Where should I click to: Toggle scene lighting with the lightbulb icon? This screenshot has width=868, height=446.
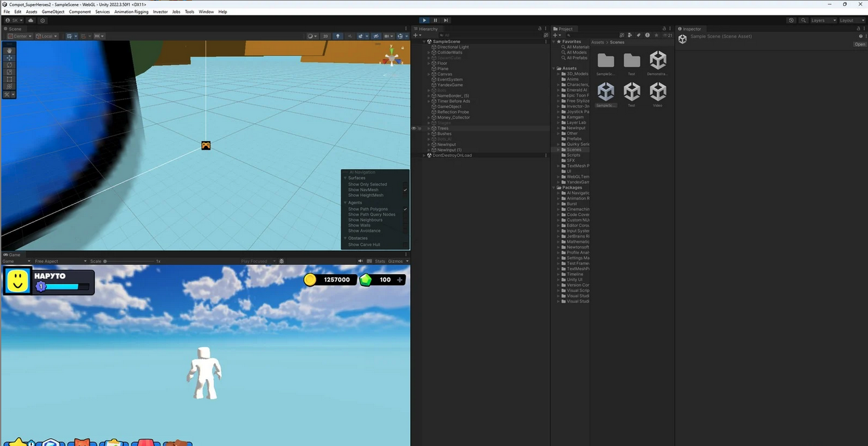click(338, 36)
